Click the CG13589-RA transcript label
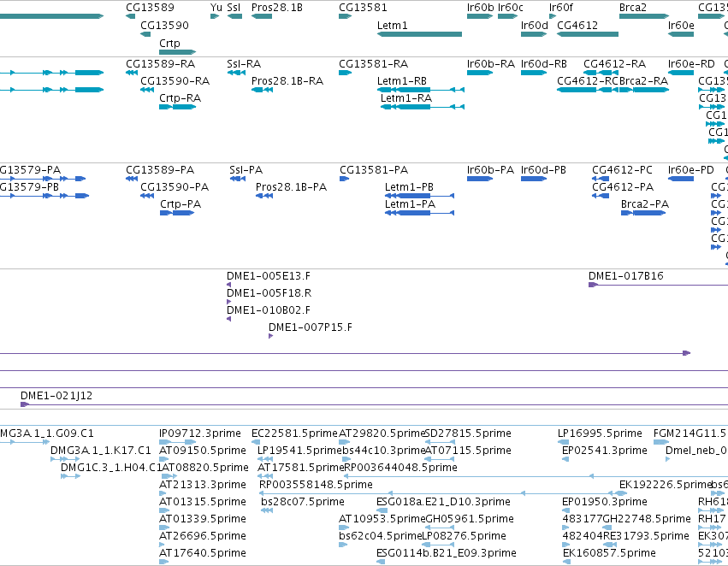 pyautogui.click(x=160, y=64)
